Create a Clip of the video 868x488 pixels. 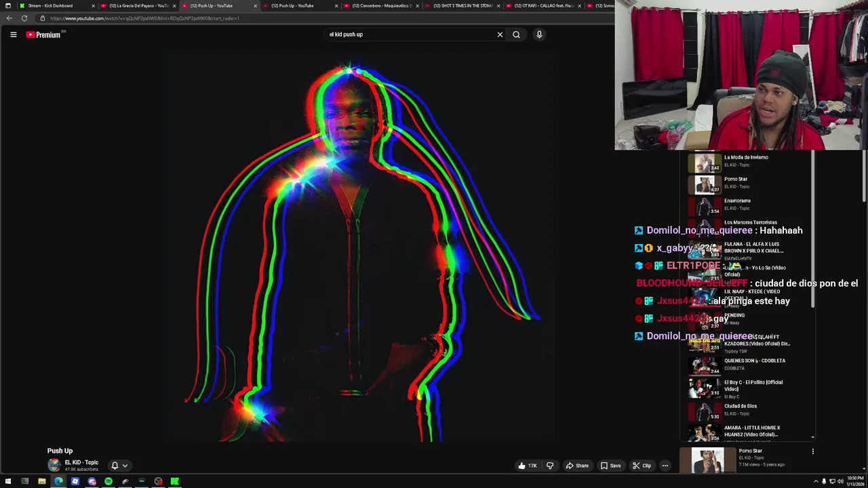(x=642, y=466)
